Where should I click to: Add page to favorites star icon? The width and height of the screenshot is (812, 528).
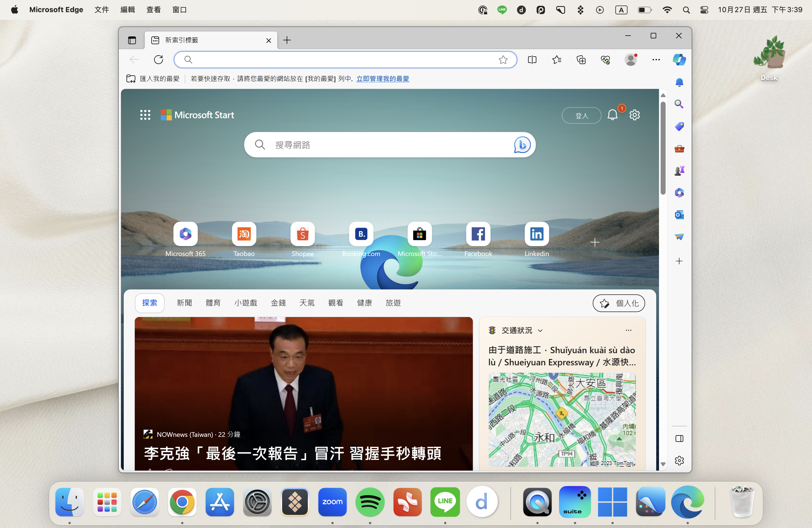[503, 60]
